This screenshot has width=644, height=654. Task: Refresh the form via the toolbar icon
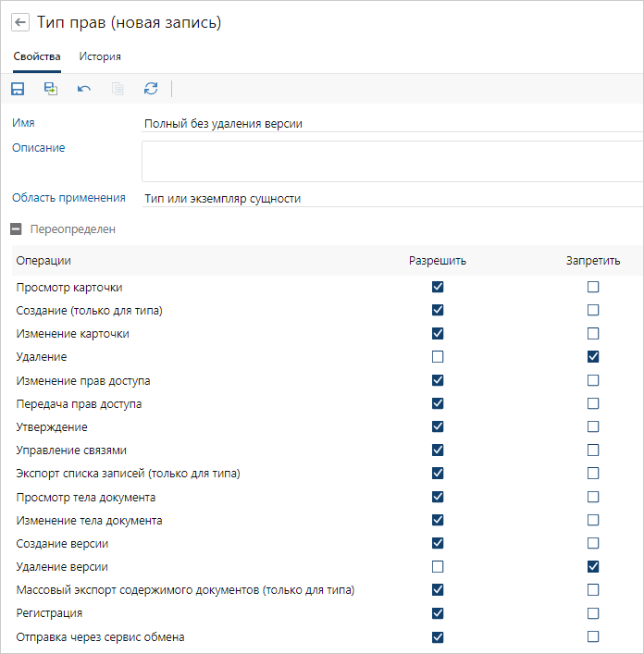click(x=151, y=89)
